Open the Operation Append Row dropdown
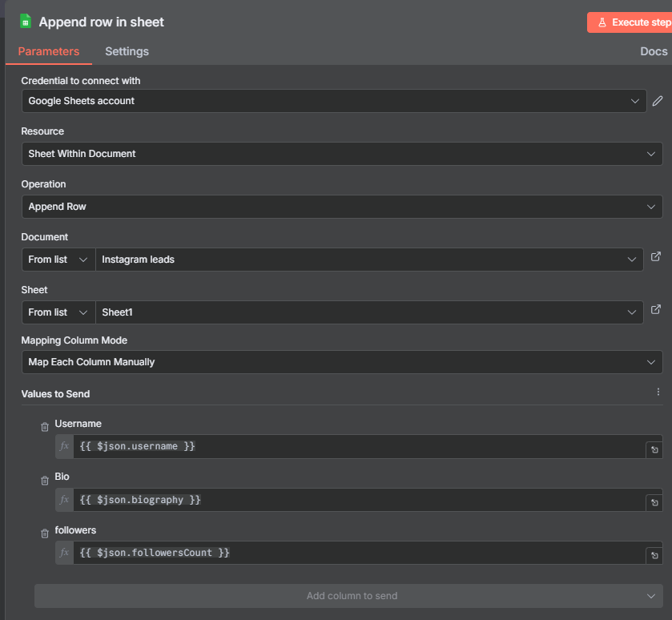 (x=342, y=207)
